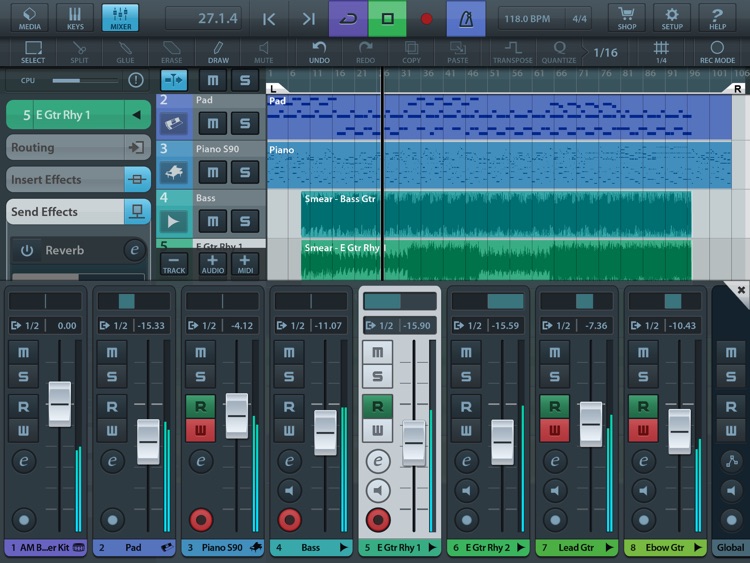Toggle write automation on Piano S90 channel
The width and height of the screenshot is (750, 563).
tap(200, 430)
